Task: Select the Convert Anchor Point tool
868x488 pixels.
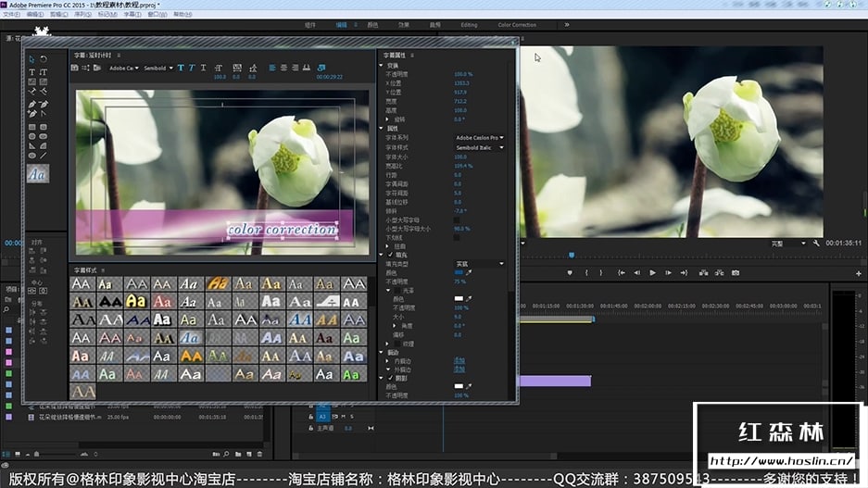Action: (44, 113)
